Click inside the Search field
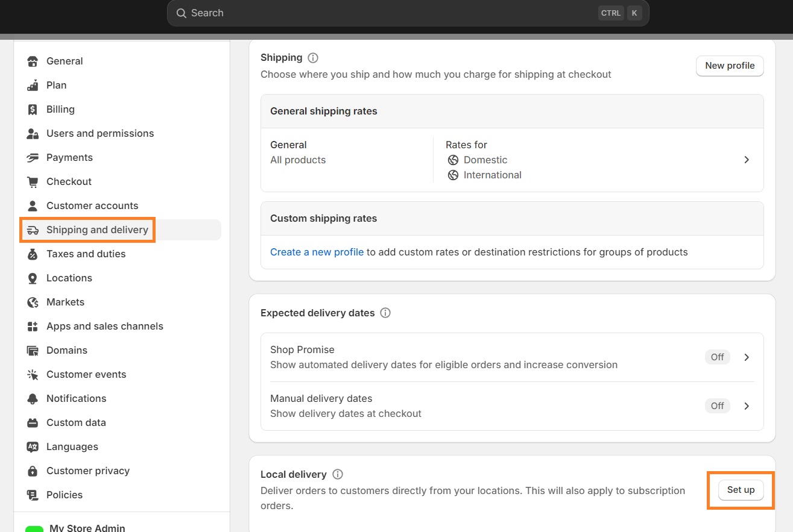This screenshot has height=532, width=793. click(x=362, y=13)
